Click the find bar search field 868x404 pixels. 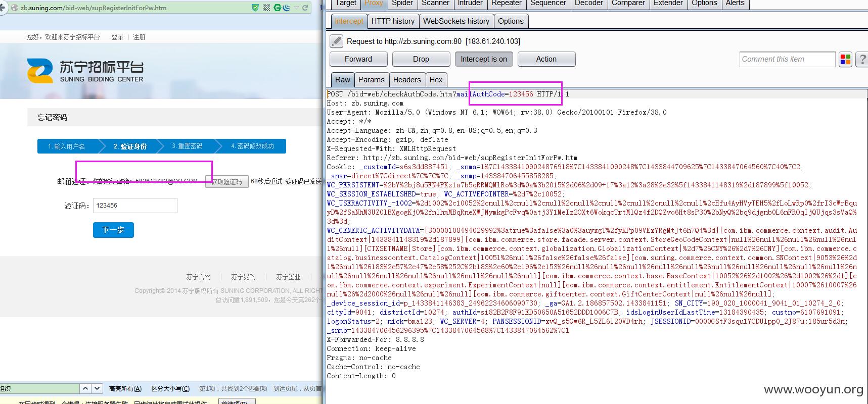click(39, 388)
